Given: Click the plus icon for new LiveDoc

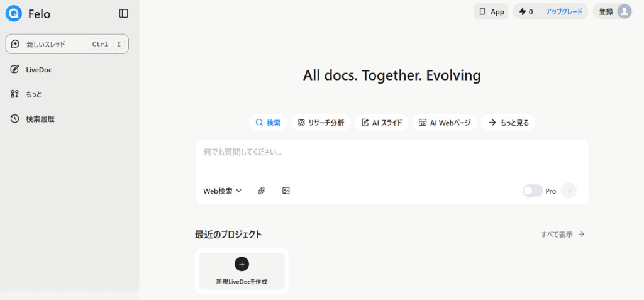Looking at the screenshot, I should [241, 264].
